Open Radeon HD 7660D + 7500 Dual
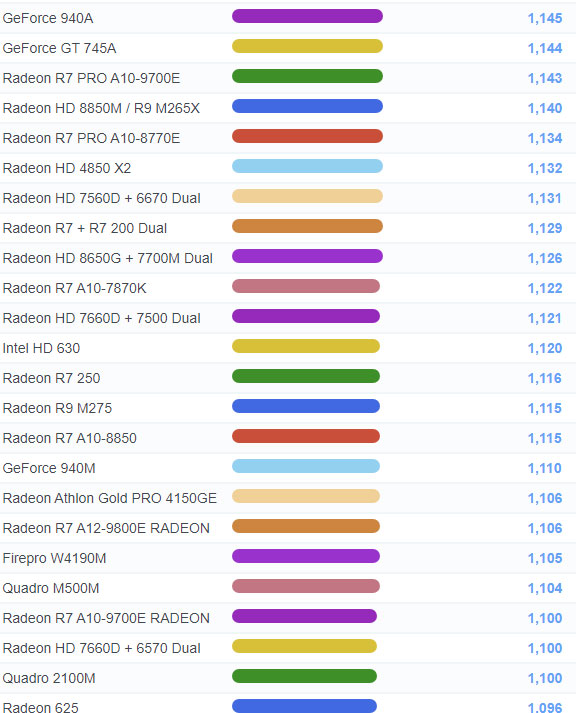This screenshot has height=713, width=576. tap(101, 318)
